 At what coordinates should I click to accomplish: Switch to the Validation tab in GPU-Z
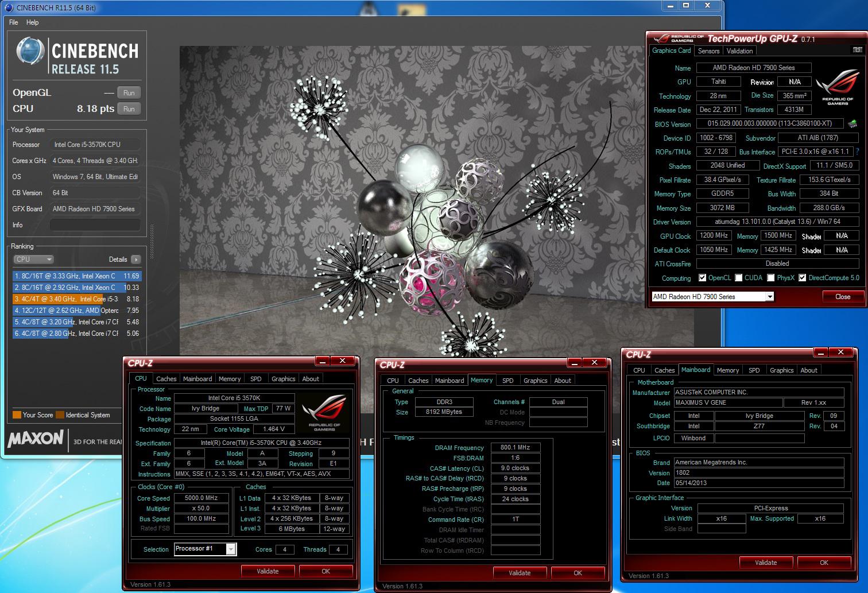coord(739,51)
